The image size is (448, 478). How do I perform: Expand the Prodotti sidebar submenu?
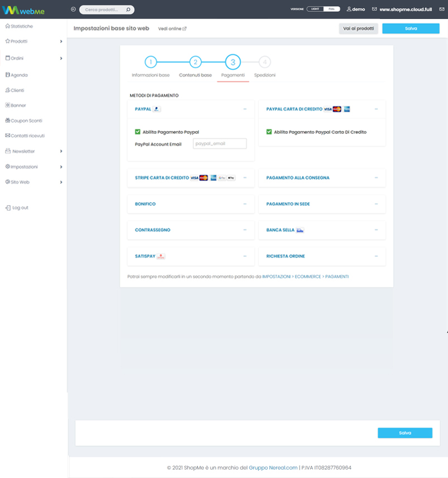61,41
